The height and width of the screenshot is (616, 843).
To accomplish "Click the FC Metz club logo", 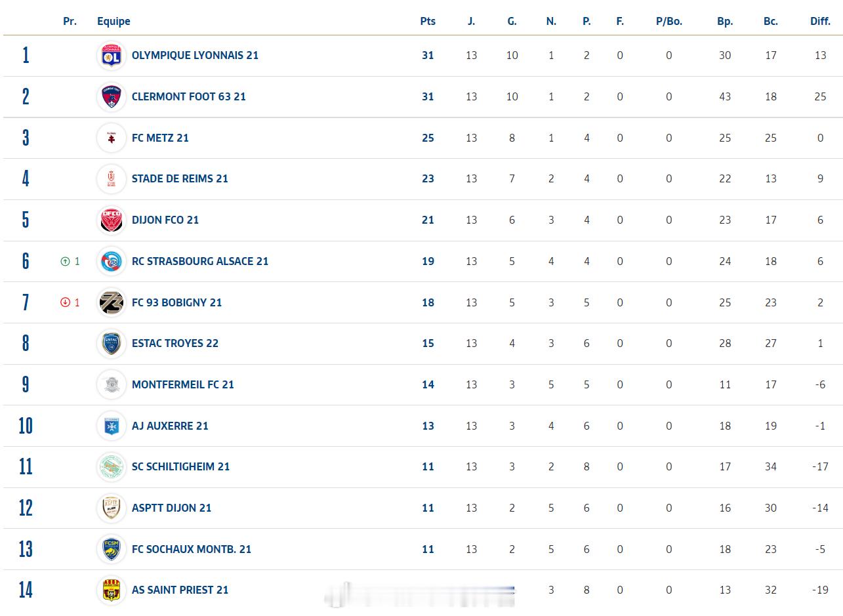I will 112,138.
